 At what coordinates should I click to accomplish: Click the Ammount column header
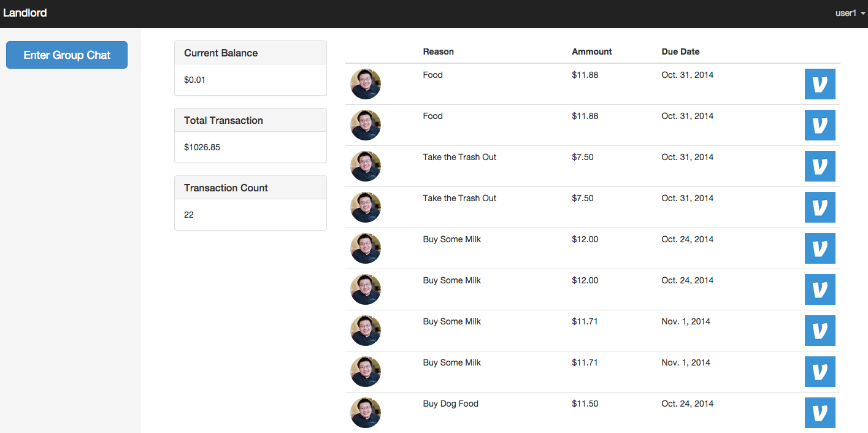pyautogui.click(x=591, y=52)
